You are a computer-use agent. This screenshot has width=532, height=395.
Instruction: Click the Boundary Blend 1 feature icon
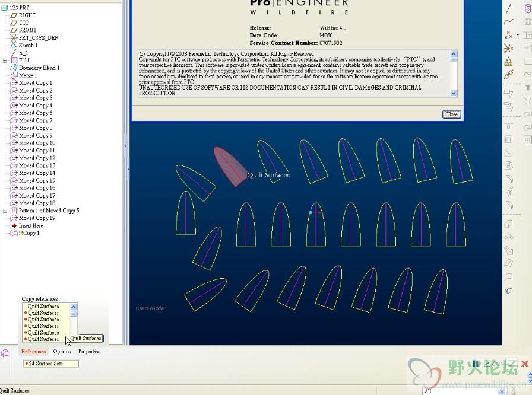(14, 68)
